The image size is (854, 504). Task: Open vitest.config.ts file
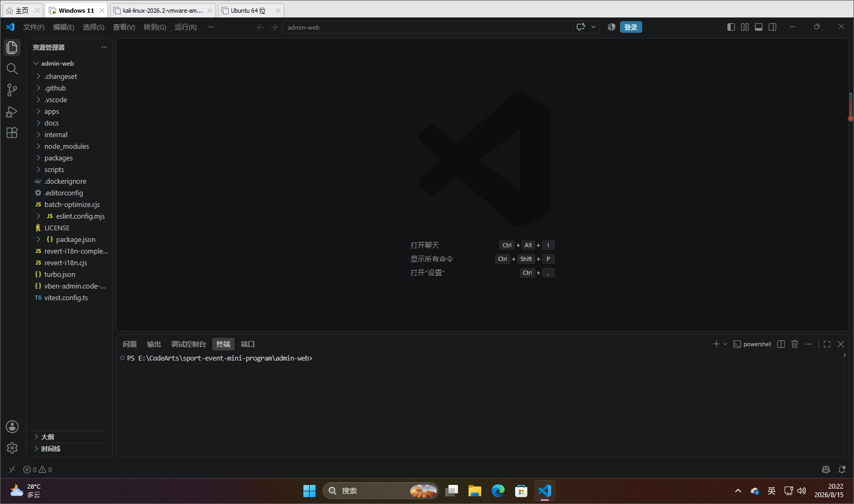click(x=70, y=298)
